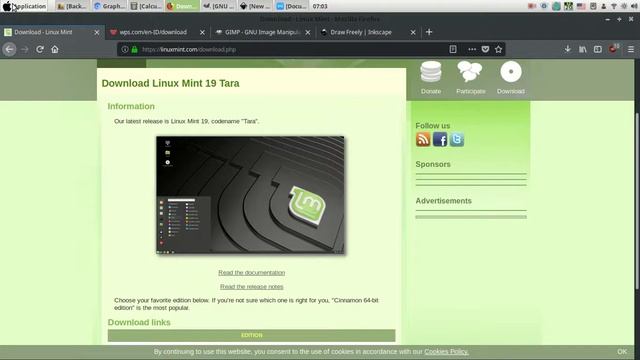The height and width of the screenshot is (360, 640).
Task: Switch to the [Calcu... taskbar window
Action: pyautogui.click(x=146, y=6)
